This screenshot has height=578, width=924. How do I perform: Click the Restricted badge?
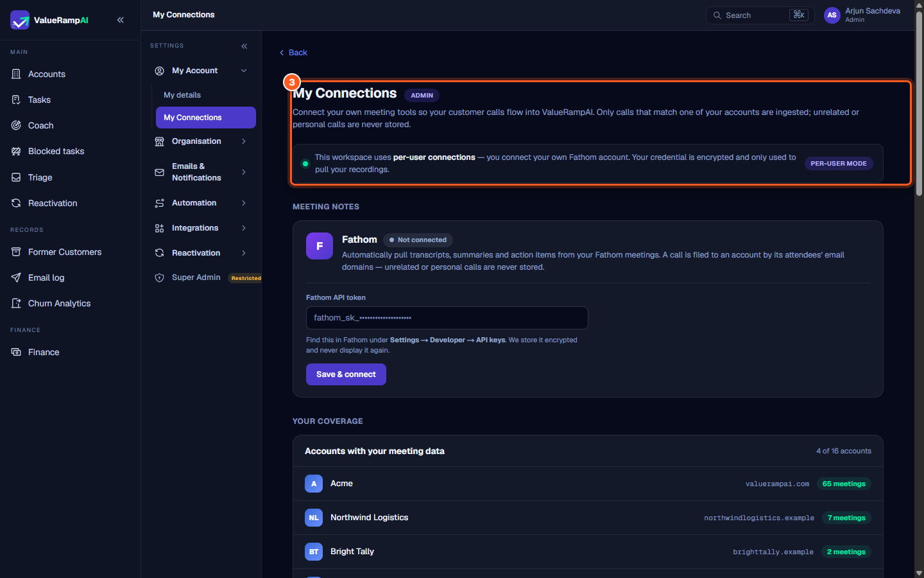246,278
